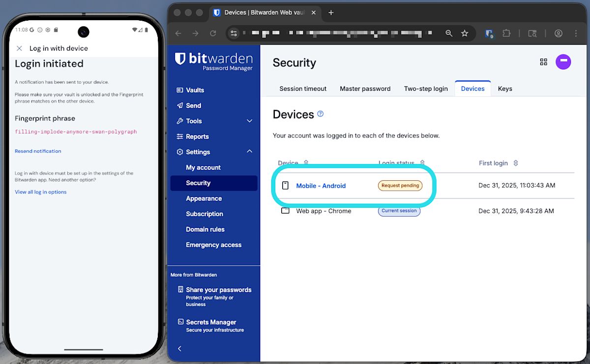Select the Mobile - Android device entry
This screenshot has height=364, width=590.
[321, 186]
